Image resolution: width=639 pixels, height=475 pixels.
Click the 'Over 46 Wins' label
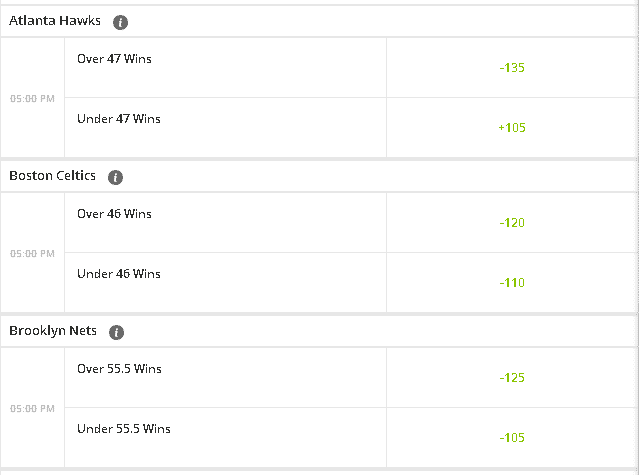coord(114,214)
